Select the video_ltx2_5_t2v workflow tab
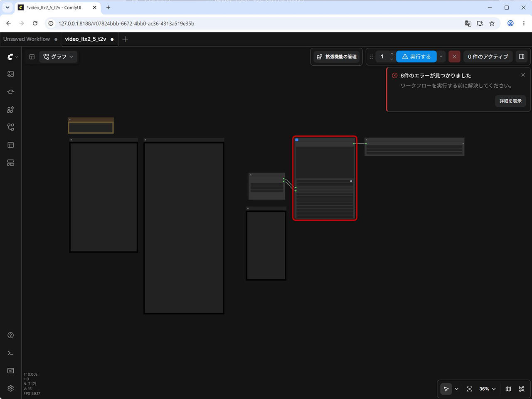The height and width of the screenshot is (399, 532). pos(86,39)
